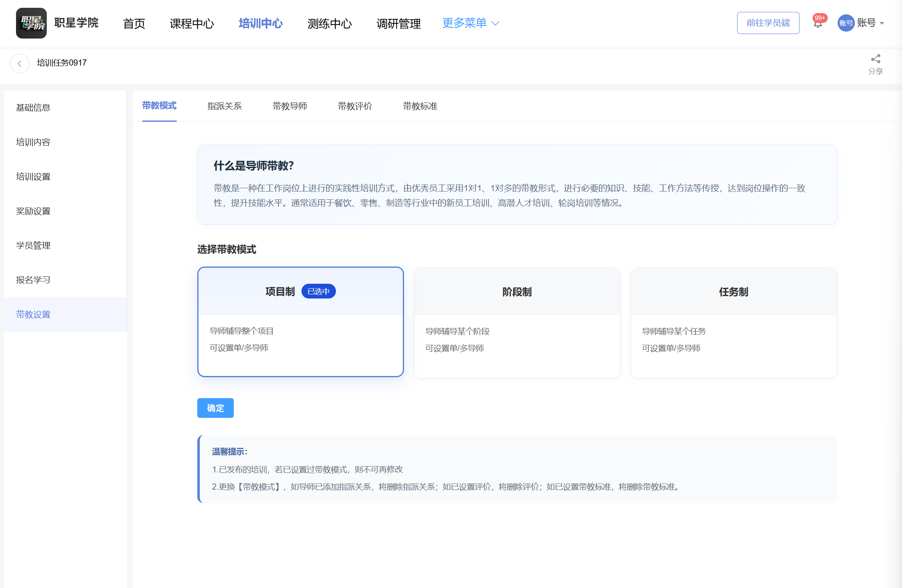Click the 选择带教模式 heading
The image size is (902, 588).
pyautogui.click(x=227, y=249)
